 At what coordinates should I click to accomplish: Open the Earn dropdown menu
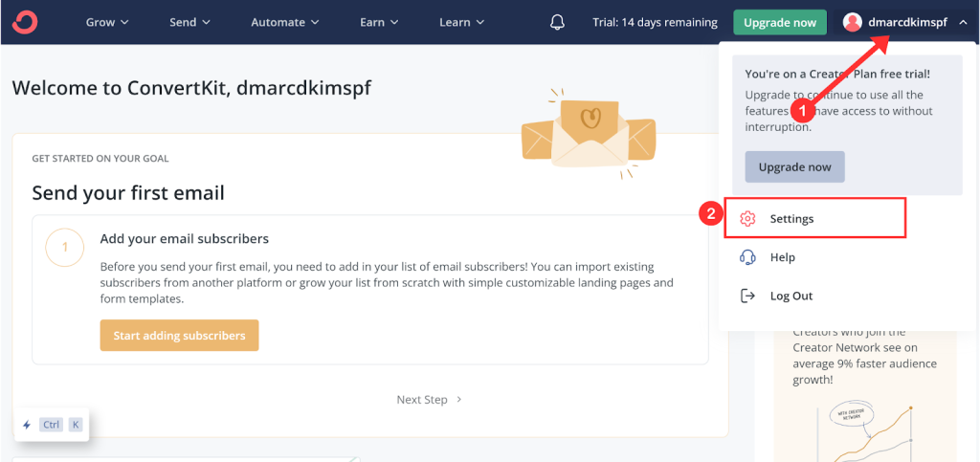click(380, 22)
